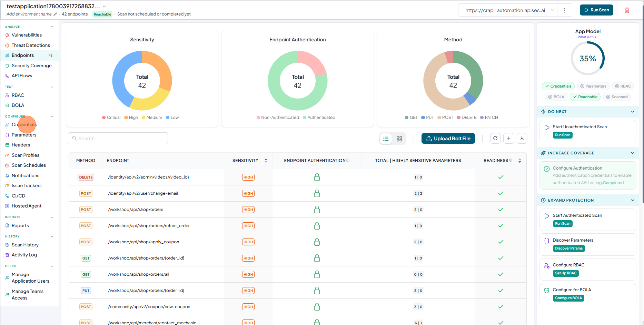The height and width of the screenshot is (325, 644).
Task: Toggle the Critical legend in the Sensitivity chart
Action: (111, 118)
